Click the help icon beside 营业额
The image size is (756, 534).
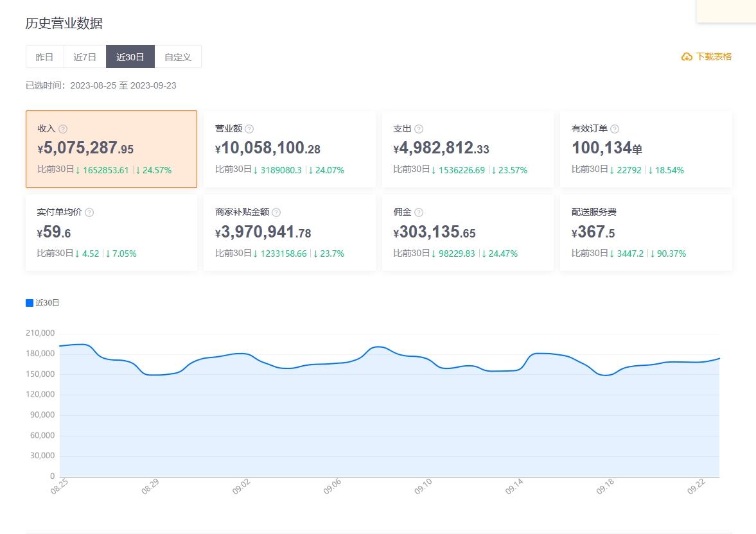coord(249,129)
